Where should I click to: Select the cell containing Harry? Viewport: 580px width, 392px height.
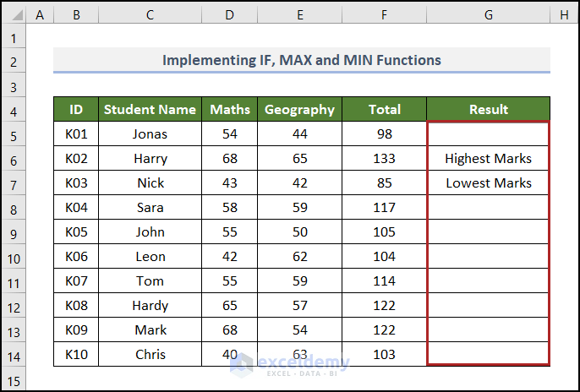click(x=150, y=158)
